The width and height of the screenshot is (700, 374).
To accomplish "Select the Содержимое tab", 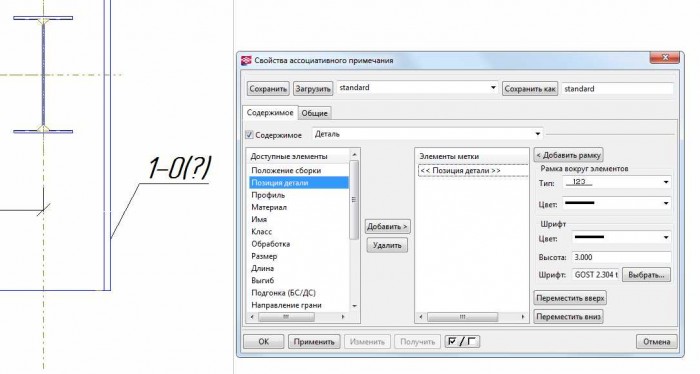I will (x=270, y=113).
